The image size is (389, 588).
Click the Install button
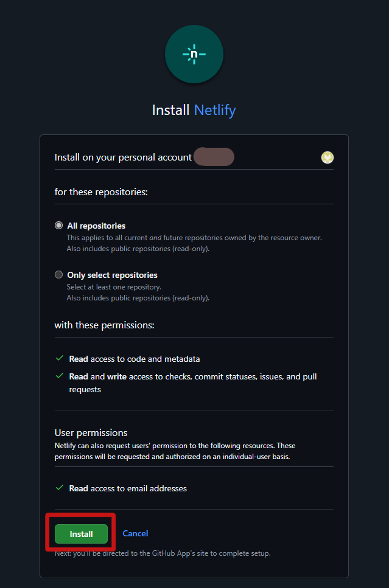click(81, 533)
